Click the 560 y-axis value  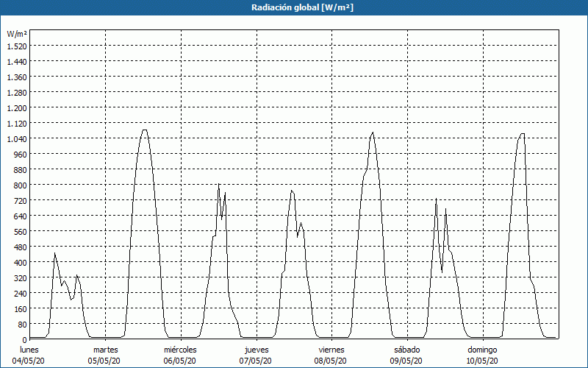[20, 232]
